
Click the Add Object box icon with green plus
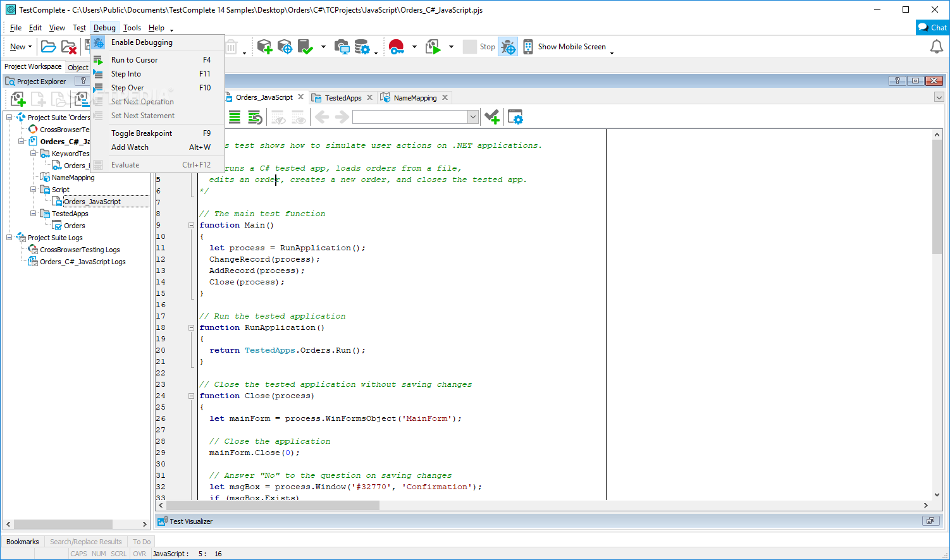pyautogui.click(x=264, y=47)
